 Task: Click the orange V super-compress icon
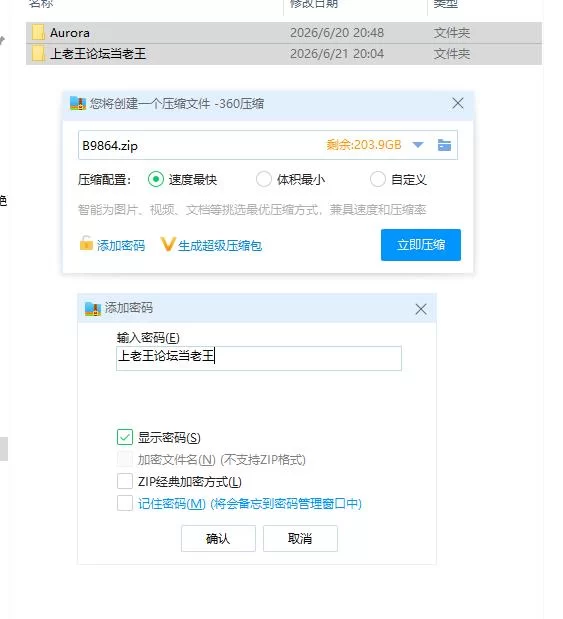[167, 244]
